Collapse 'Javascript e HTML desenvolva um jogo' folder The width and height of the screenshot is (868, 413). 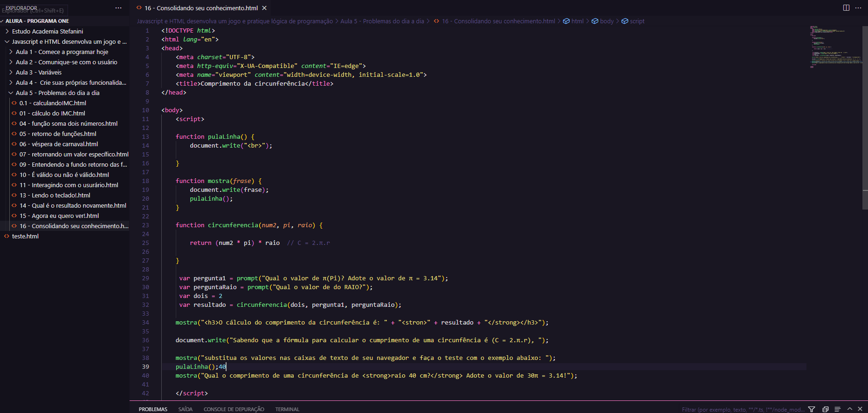(7, 41)
